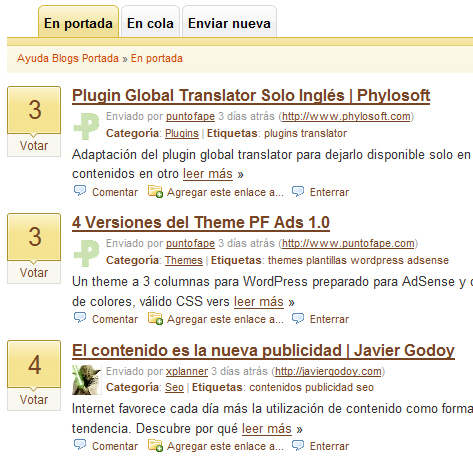Open the En portada tab
This screenshot has height=457, width=473.
(78, 22)
